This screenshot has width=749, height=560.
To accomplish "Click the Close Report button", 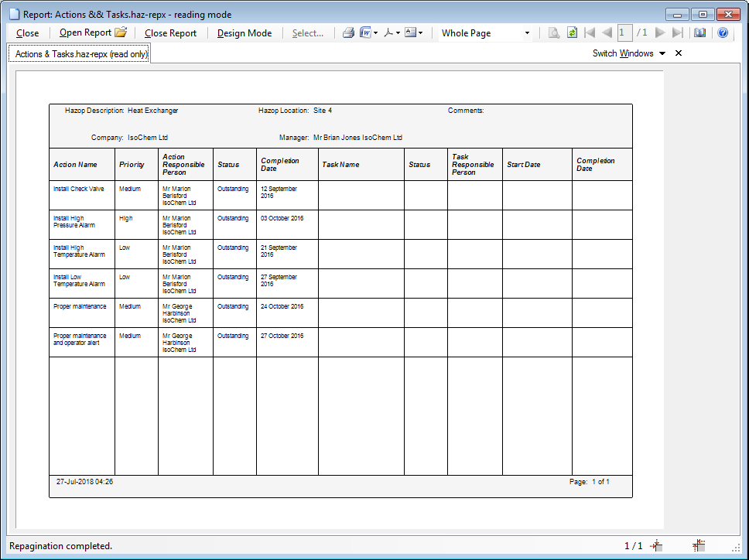I will click(170, 33).
